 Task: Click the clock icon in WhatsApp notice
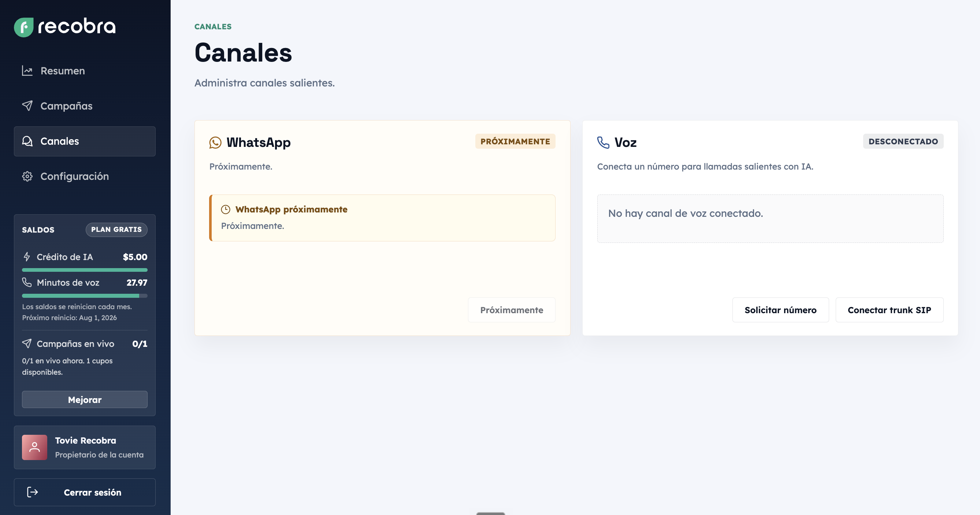[226, 210]
